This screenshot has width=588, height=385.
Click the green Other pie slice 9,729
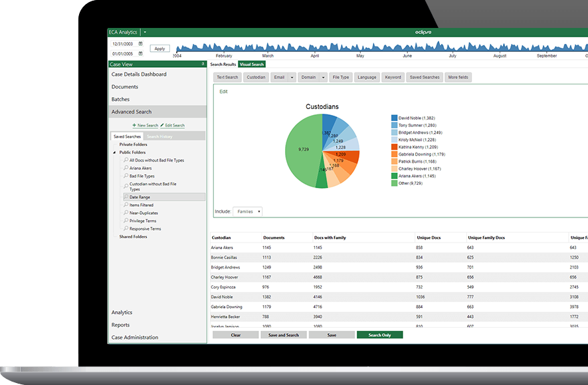click(303, 150)
